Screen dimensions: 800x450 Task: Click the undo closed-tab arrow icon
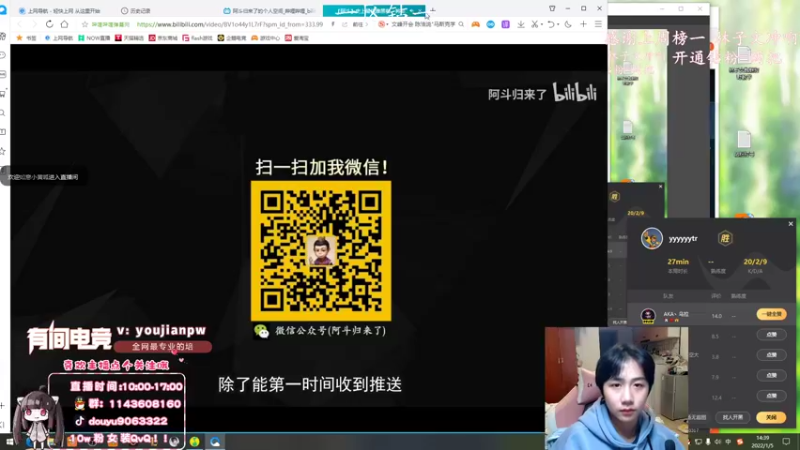(551, 24)
